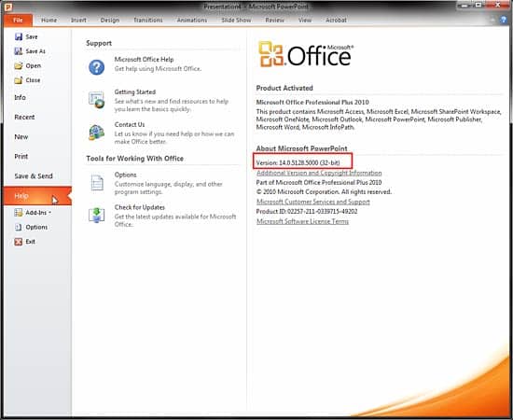
Task: Click the Product Activated heading
Action: [284, 88]
